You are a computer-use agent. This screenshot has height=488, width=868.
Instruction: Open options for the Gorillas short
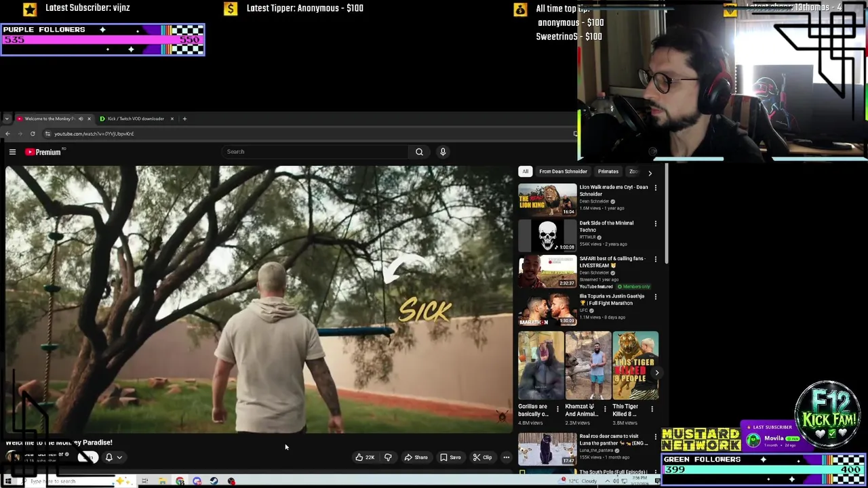557,409
